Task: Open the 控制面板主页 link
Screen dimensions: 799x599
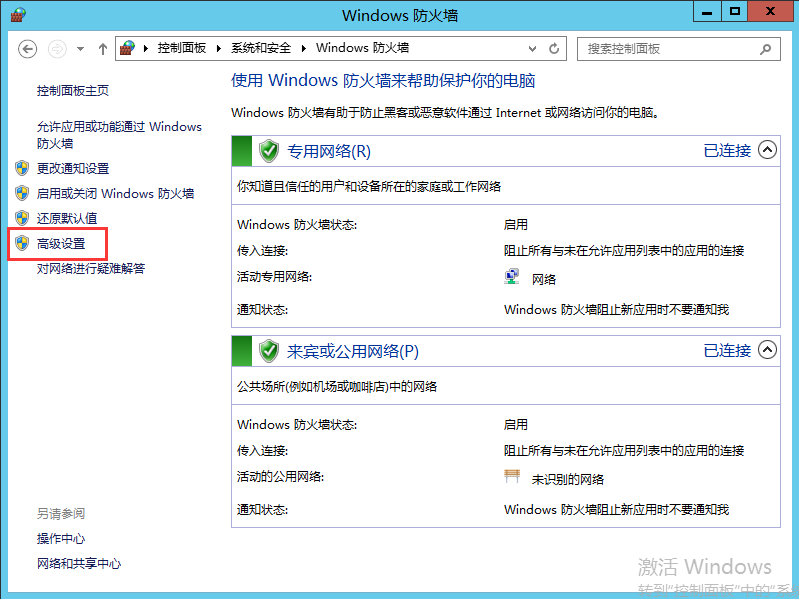Action: click(x=73, y=91)
